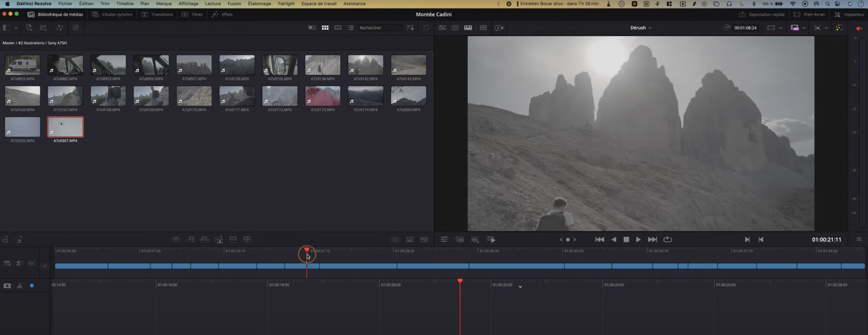Toggle loop playback in the viewer
This screenshot has height=335, width=868.
[667, 239]
